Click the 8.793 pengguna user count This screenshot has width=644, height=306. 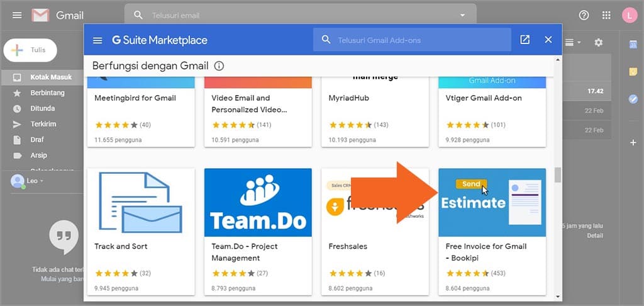(x=233, y=288)
